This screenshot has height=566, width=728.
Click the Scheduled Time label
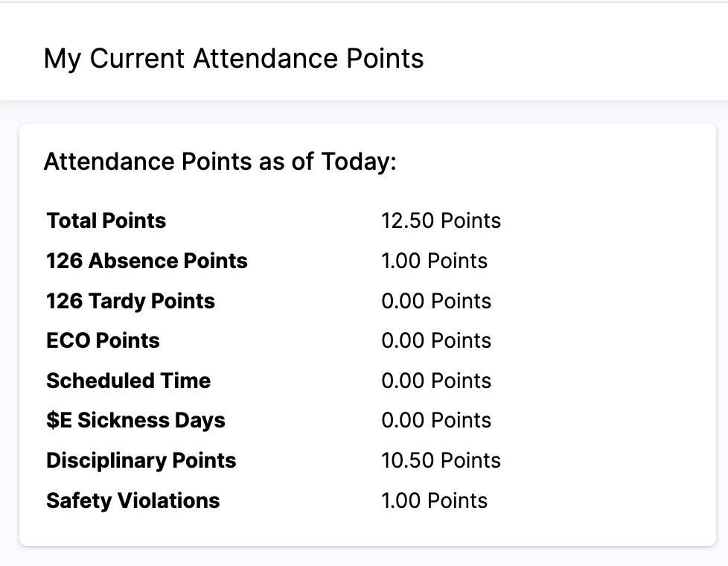[129, 381]
